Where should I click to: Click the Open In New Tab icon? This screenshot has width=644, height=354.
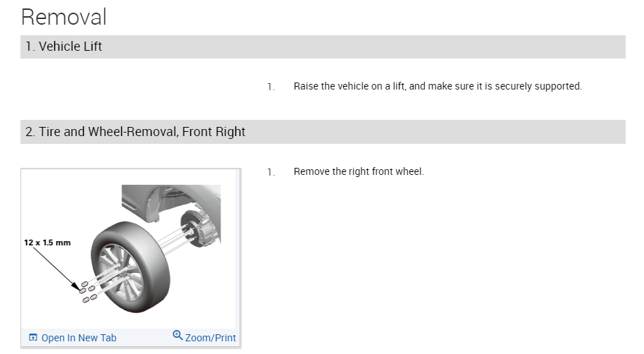32,338
